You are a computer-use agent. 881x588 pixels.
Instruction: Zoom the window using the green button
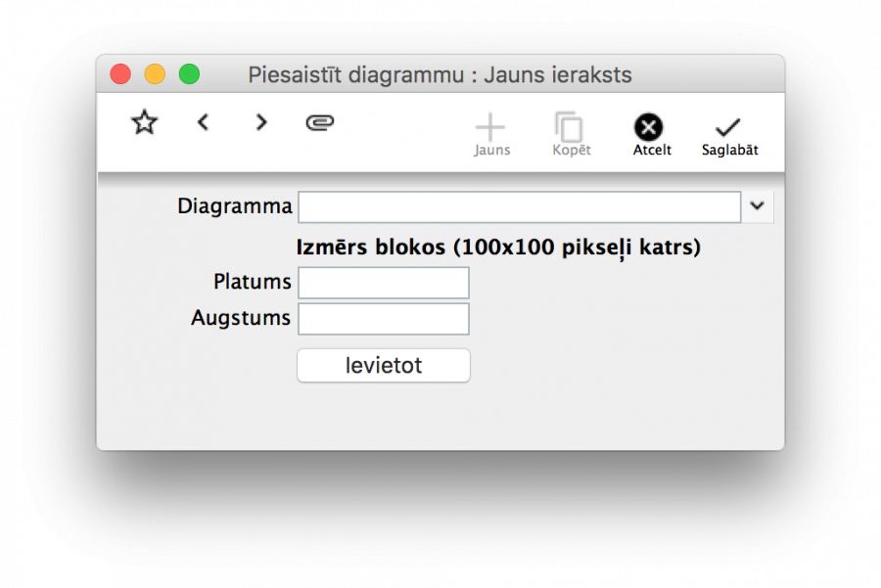pyautogui.click(x=189, y=73)
